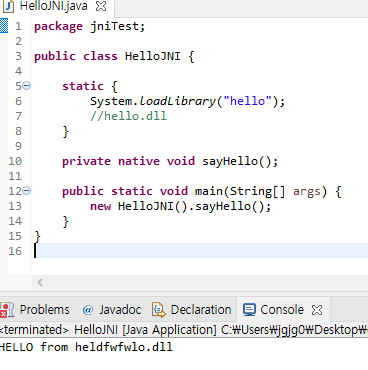The height and width of the screenshot is (370, 368).
Task: Click the Console monitor icon
Action: 249,310
